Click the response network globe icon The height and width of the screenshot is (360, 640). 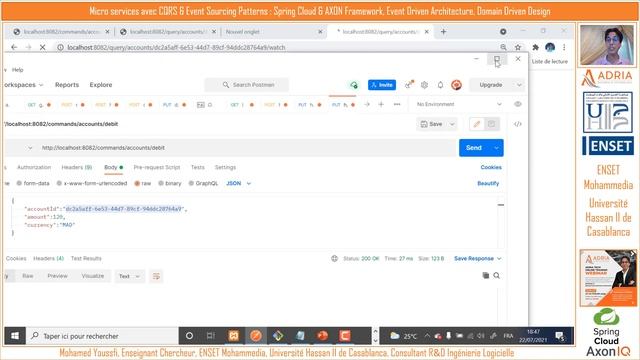click(334, 258)
